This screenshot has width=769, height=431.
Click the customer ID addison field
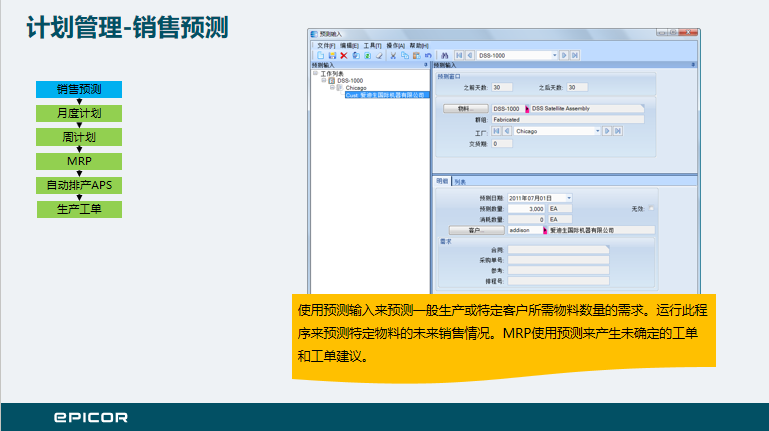tap(525, 230)
